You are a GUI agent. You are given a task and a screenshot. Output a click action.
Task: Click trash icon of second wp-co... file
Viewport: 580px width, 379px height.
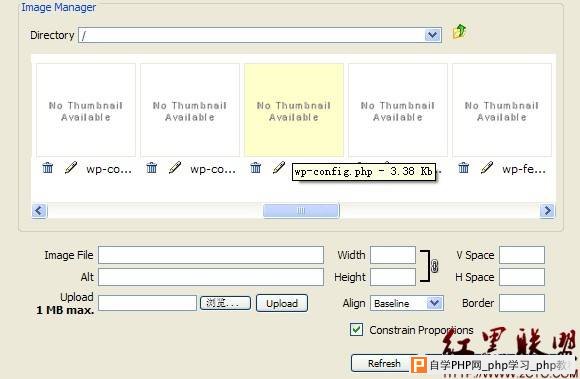coord(151,168)
